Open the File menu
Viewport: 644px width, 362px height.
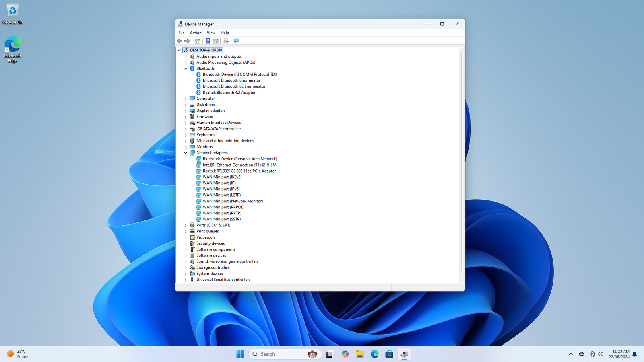[182, 33]
